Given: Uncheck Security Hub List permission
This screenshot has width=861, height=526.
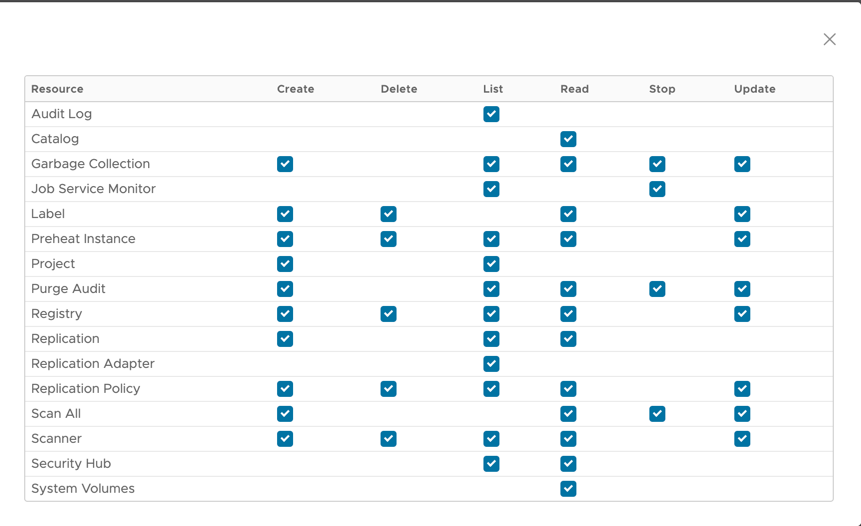Looking at the screenshot, I should (491, 464).
